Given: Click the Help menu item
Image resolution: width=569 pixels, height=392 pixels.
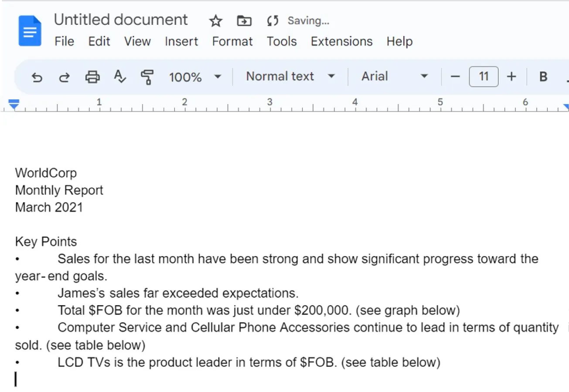Looking at the screenshot, I should click(399, 41).
